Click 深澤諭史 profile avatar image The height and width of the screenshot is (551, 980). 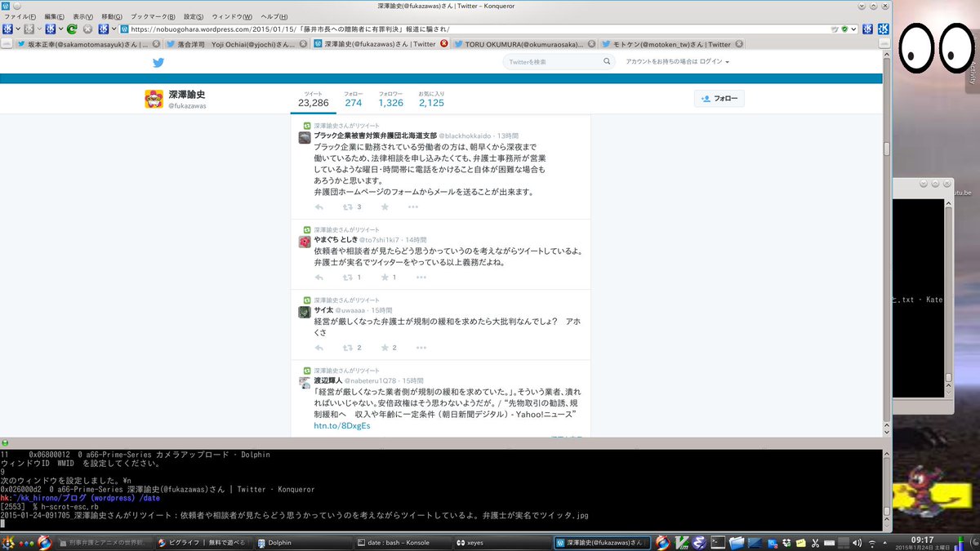[x=155, y=99]
